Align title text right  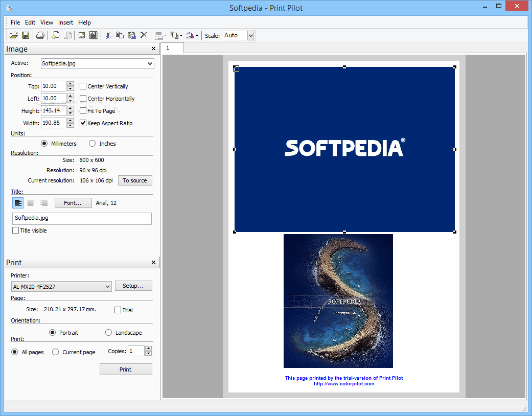pyautogui.click(x=44, y=203)
